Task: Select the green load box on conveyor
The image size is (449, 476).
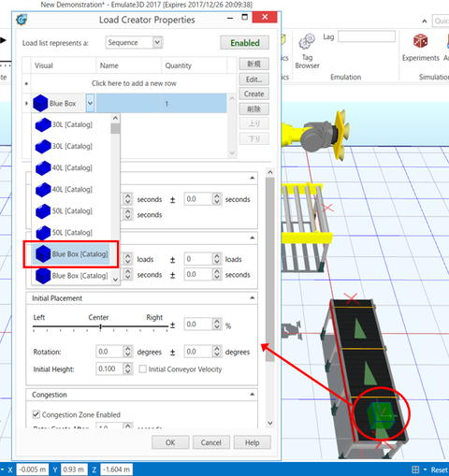Action: coord(381,415)
